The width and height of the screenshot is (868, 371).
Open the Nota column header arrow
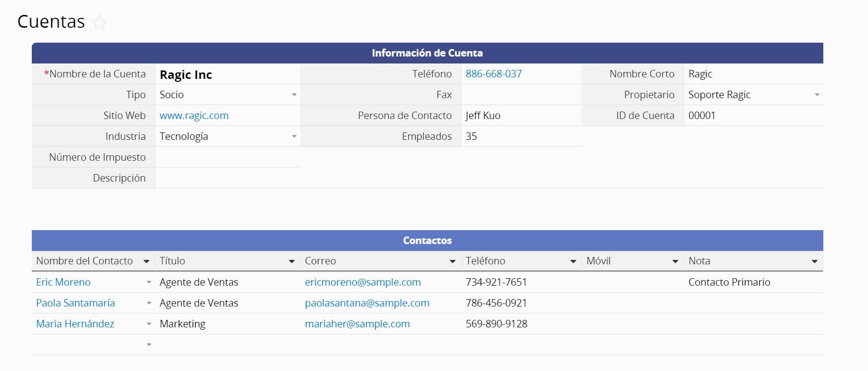814,261
